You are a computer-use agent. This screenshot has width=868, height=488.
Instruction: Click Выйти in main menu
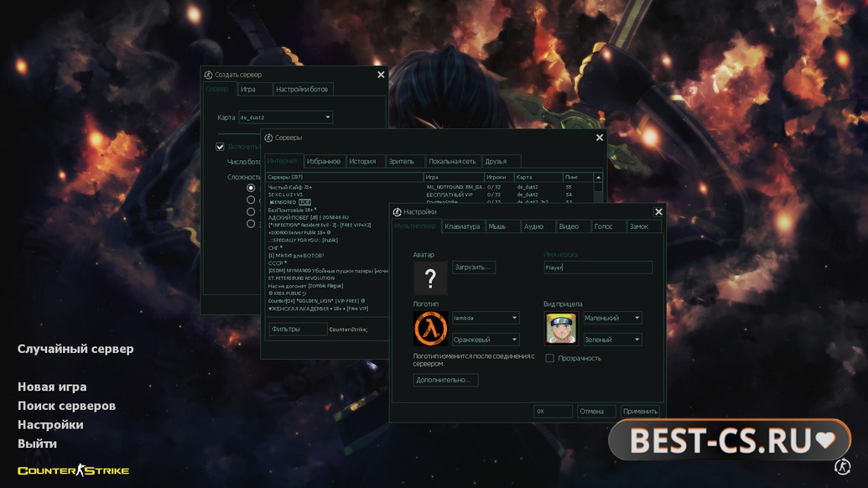[37, 444]
